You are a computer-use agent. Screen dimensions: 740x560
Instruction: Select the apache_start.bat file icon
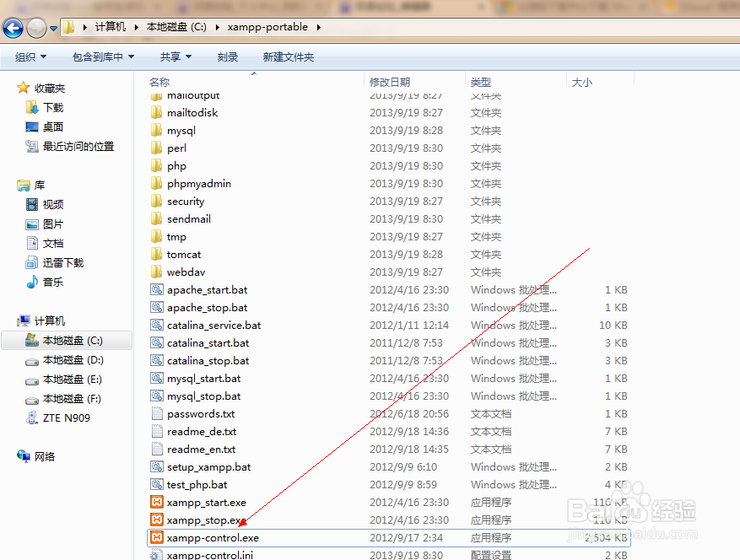tap(157, 289)
